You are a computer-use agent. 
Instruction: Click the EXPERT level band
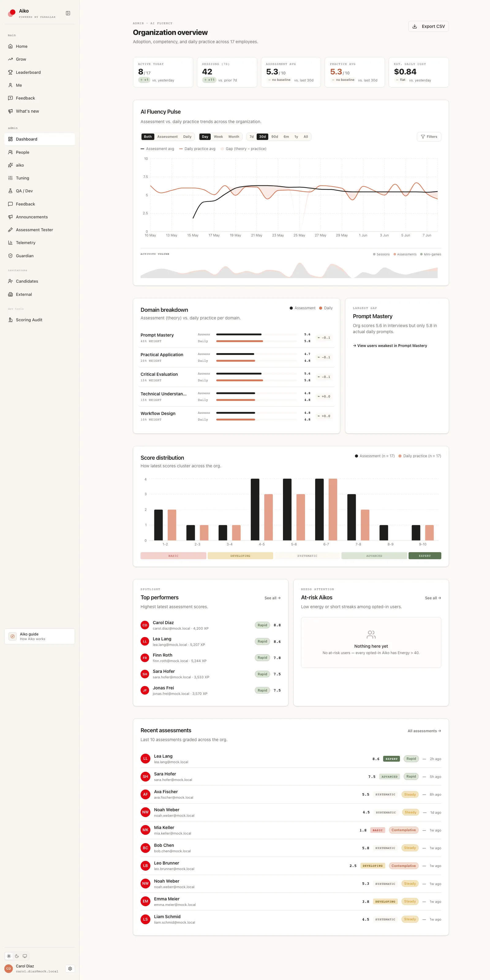tap(425, 556)
